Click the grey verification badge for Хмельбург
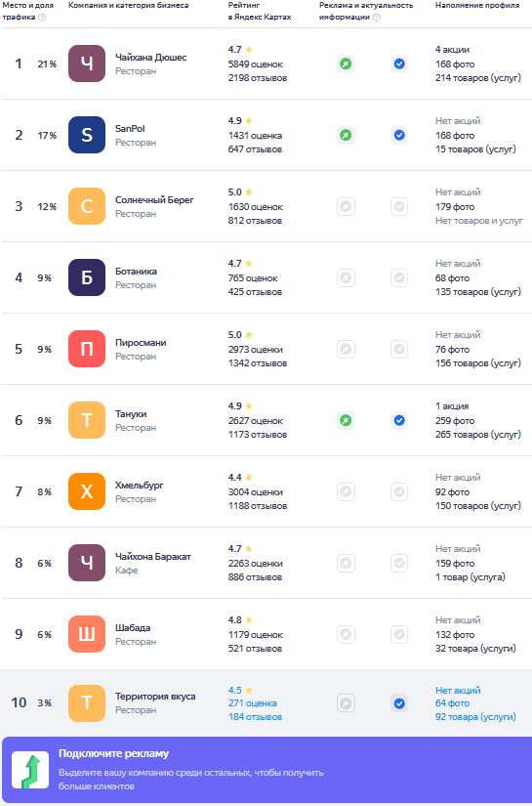Screen dimensions: 532x806 tap(399, 492)
